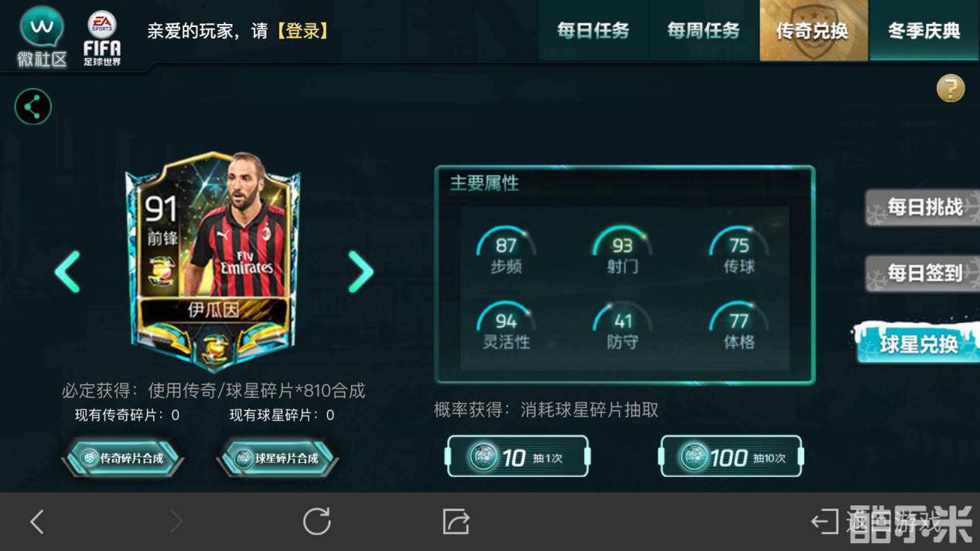The image size is (980, 551).
Task: Tap the greyed browser forward arrow
Action: 176,522
